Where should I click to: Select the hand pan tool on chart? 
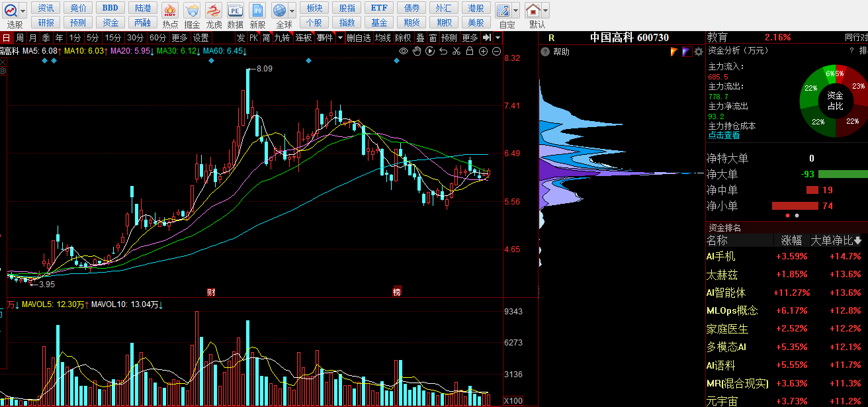pos(417,52)
